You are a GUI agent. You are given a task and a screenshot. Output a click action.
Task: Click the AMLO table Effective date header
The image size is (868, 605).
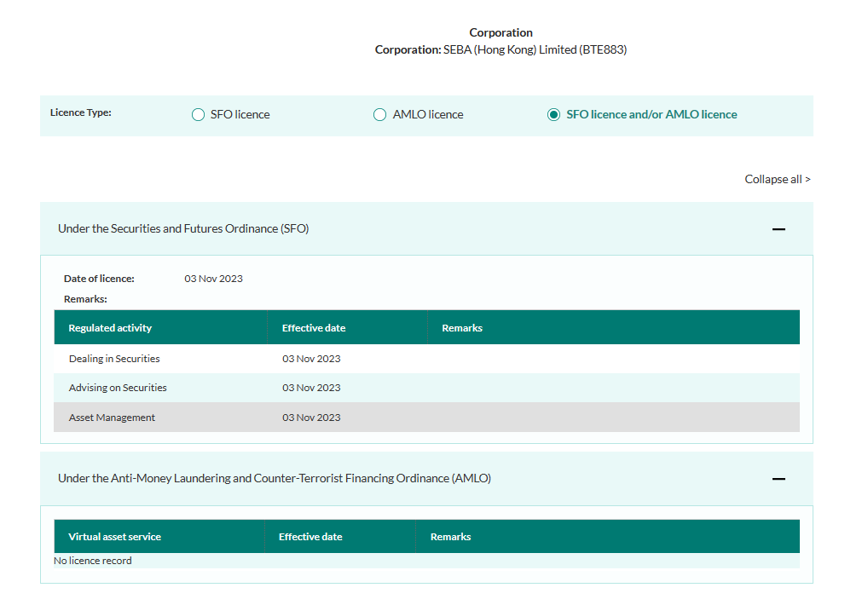pyautogui.click(x=310, y=537)
